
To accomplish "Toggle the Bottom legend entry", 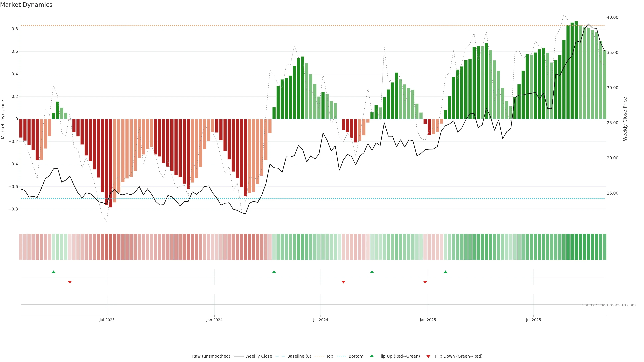I will pyautogui.click(x=356, y=356).
